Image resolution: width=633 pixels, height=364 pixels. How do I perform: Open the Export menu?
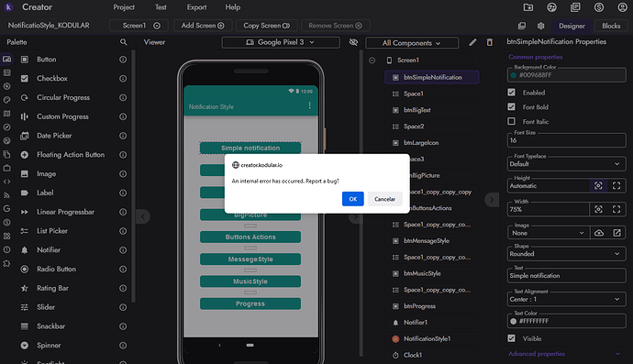click(196, 7)
